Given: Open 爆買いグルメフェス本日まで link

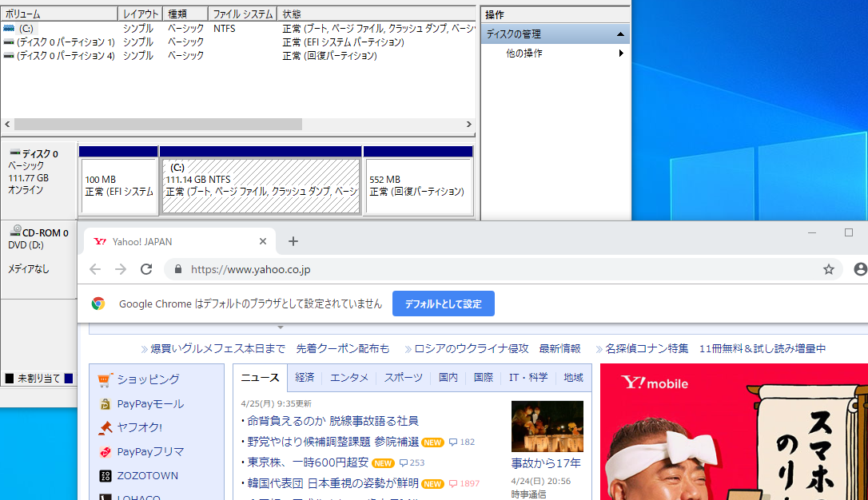Looking at the screenshot, I should point(218,348).
